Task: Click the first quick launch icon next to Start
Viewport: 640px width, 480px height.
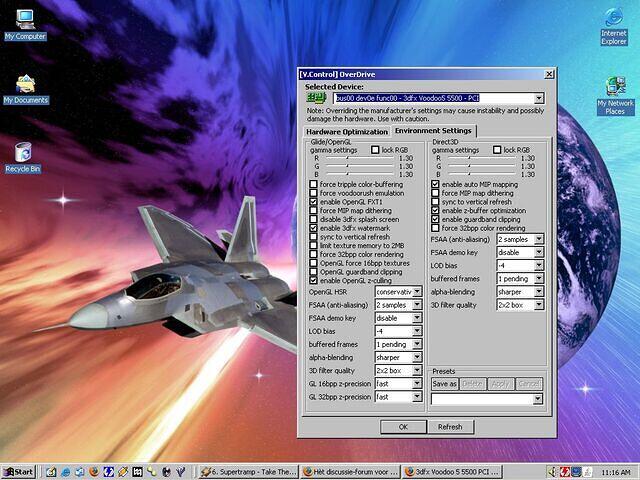Action: click(51, 472)
